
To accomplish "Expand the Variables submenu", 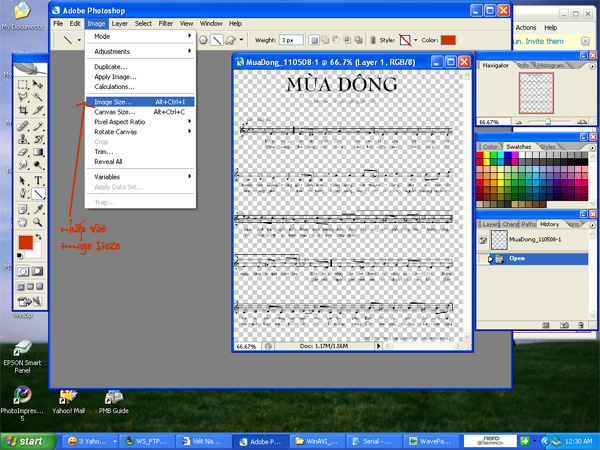I will coord(140,177).
